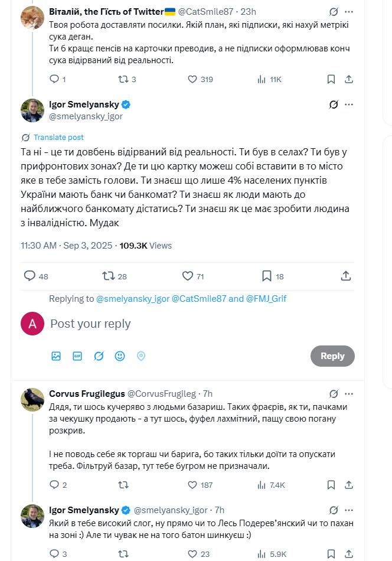
Task: Click Translate post link
Action: pyautogui.click(x=58, y=137)
